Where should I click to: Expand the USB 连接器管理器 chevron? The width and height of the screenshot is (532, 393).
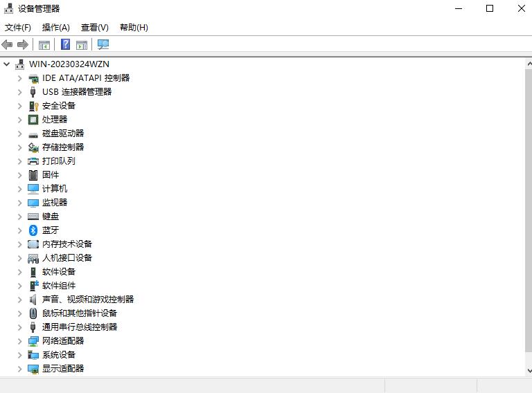(19, 92)
